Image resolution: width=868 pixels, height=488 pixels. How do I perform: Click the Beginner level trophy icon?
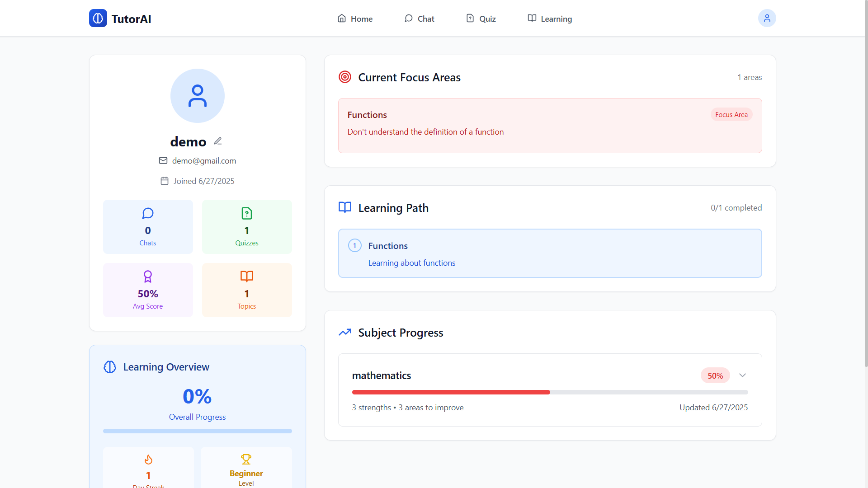point(246,460)
